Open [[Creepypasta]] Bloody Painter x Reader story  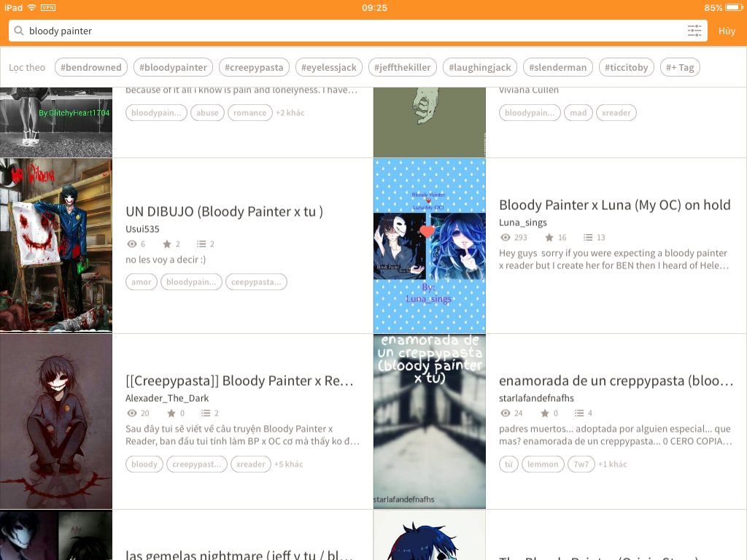[x=239, y=381]
